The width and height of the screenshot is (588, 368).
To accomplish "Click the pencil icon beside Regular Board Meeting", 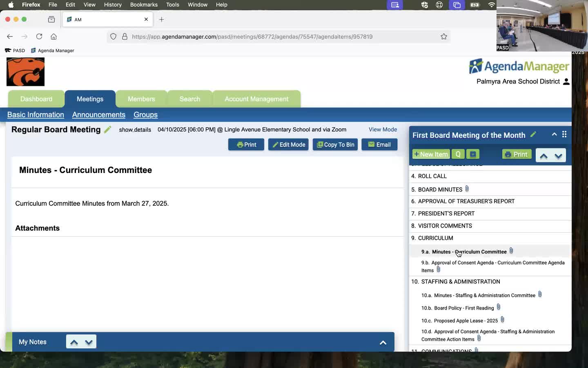I will tap(107, 130).
